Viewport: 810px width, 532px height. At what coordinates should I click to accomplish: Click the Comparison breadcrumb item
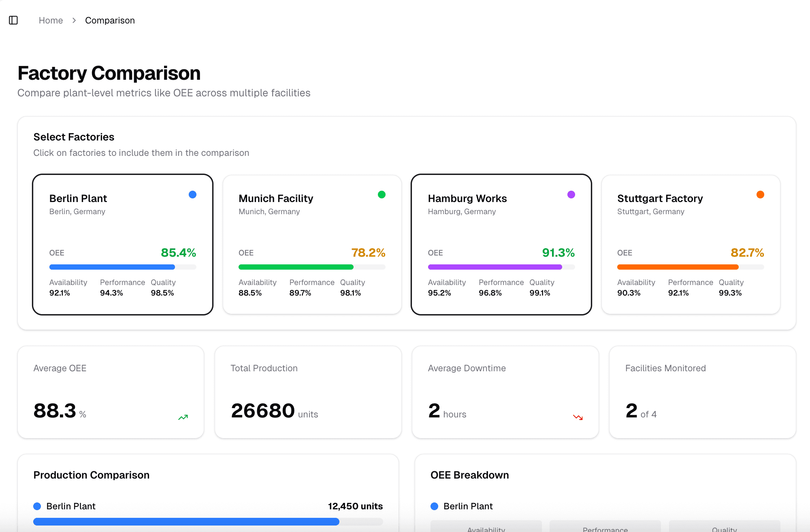(110, 20)
